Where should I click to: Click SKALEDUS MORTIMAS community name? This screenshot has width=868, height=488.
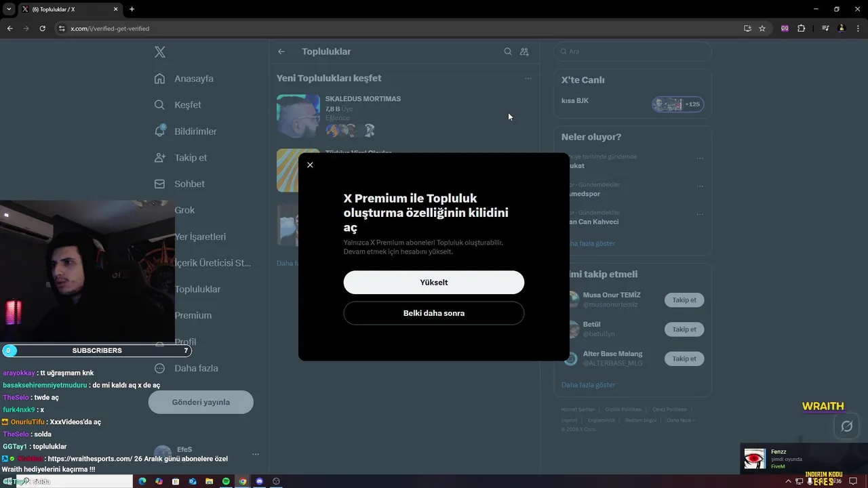click(363, 99)
